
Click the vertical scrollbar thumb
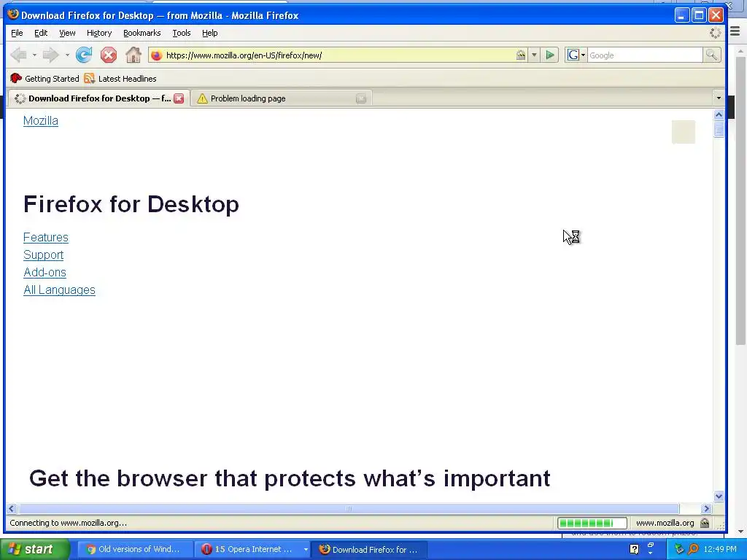(719, 129)
